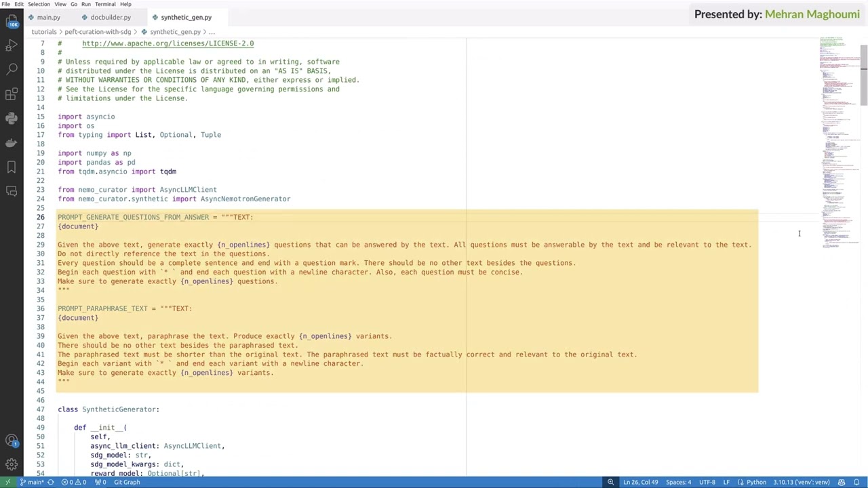Open the chat view in activity bar
The height and width of the screenshot is (488, 868).
(x=12, y=191)
